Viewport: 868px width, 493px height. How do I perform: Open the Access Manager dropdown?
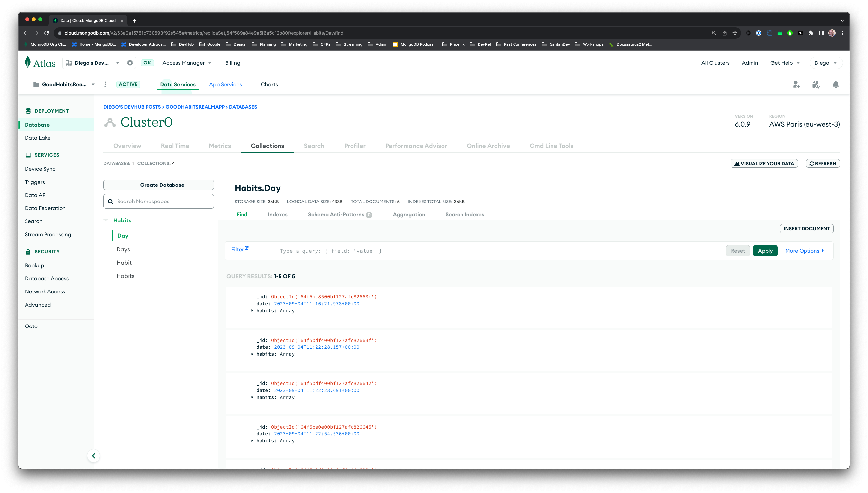pyautogui.click(x=187, y=63)
